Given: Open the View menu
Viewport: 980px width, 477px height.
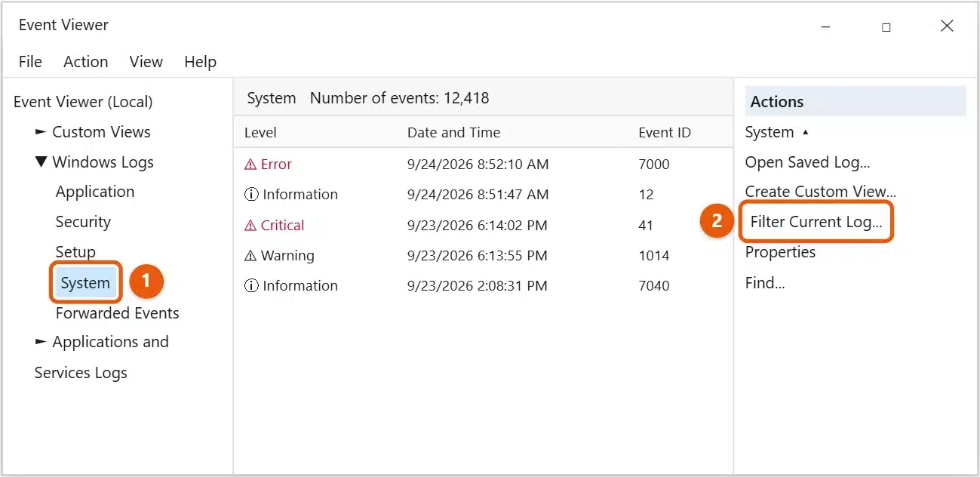Looking at the screenshot, I should click(x=146, y=62).
